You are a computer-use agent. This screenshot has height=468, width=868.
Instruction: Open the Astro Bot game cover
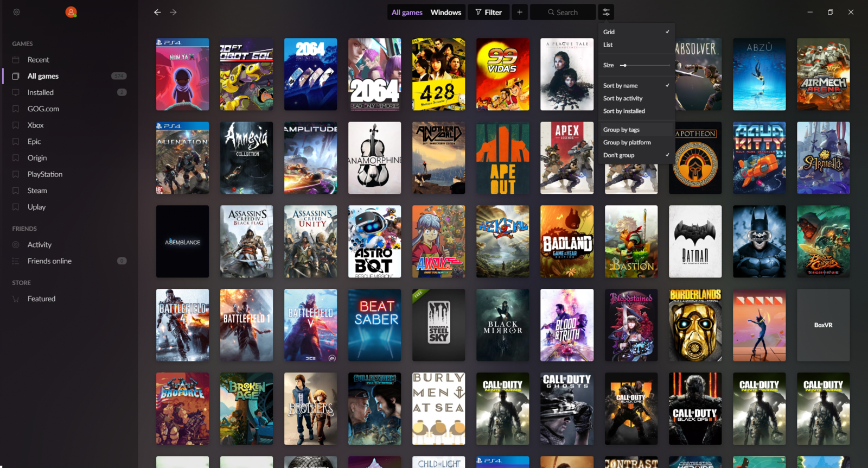(x=374, y=242)
